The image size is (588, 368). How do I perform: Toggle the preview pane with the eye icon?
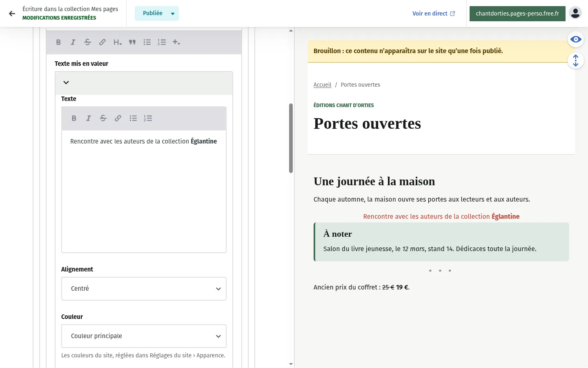click(576, 39)
